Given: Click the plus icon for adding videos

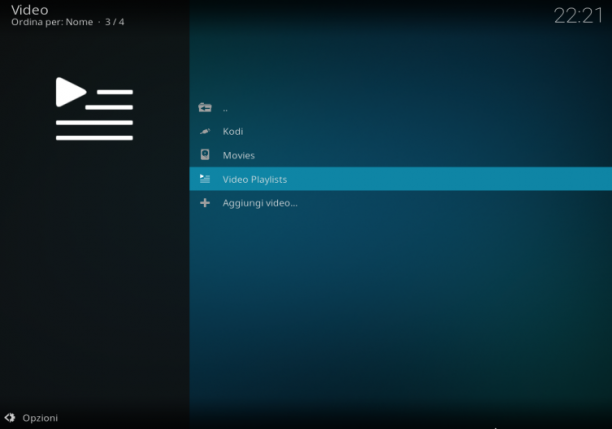Looking at the screenshot, I should (205, 203).
